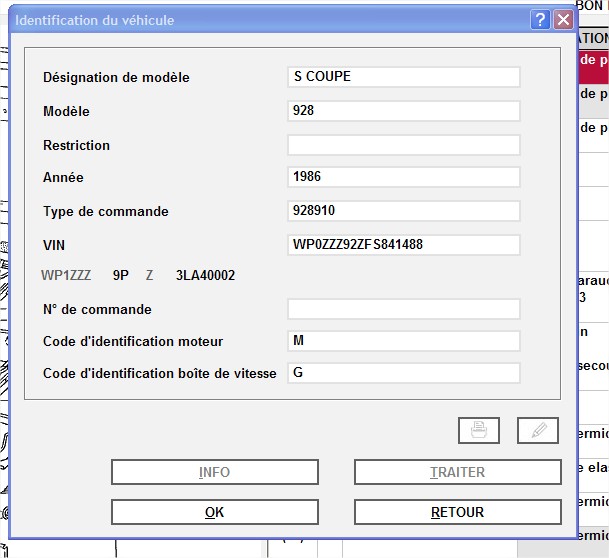Click the INFO button

(x=215, y=472)
